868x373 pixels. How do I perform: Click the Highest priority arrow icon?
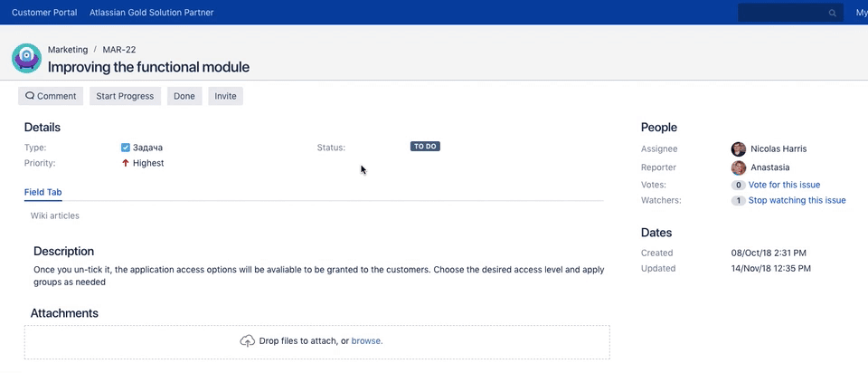[x=125, y=163]
